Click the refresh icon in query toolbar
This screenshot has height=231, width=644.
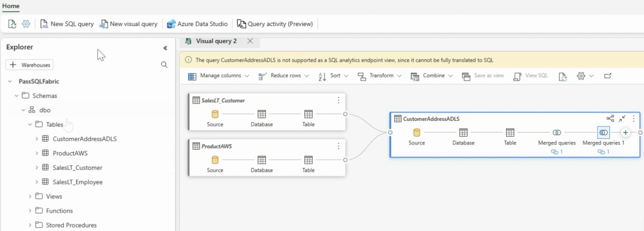(563, 76)
